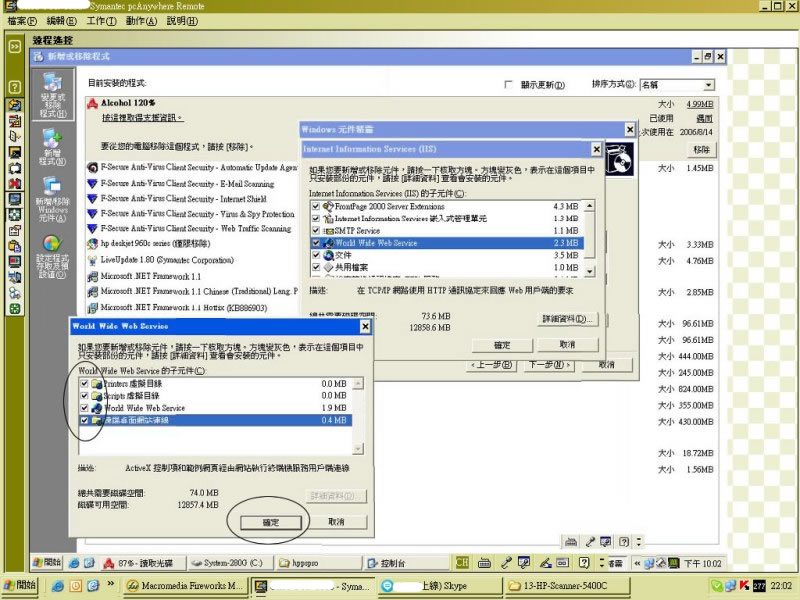Open 13-HP-Scanner-5400C taskbar folder
This screenshot has height=600, width=800.
(567, 586)
